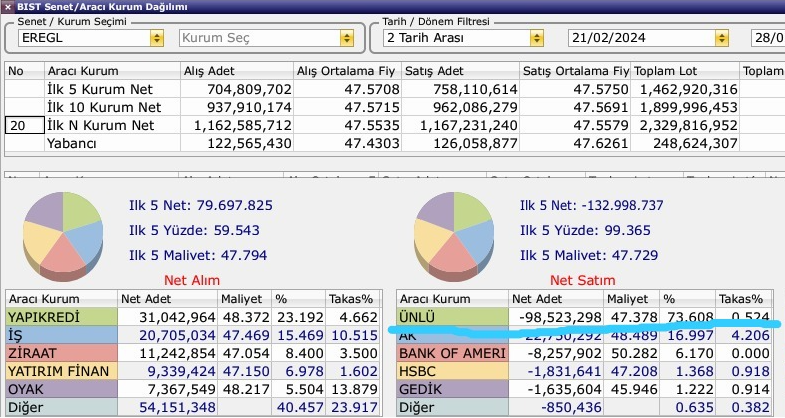Click İlk 5 Malivet: 47.729 text
The width and height of the screenshot is (785, 418).
589,255
